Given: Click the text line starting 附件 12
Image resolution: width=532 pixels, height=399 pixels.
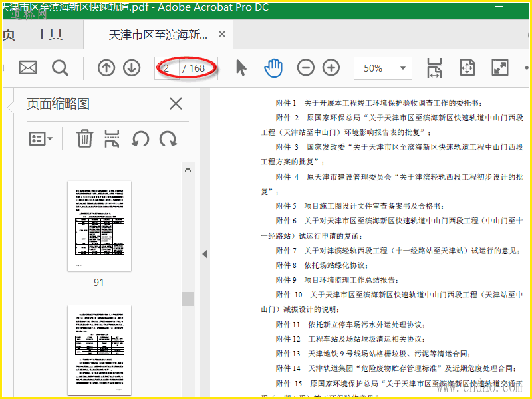Looking at the screenshot, I should [350, 339].
